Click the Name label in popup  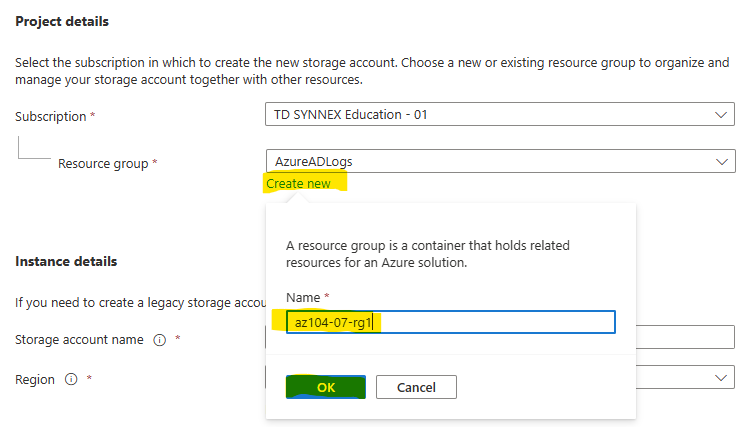point(303,298)
